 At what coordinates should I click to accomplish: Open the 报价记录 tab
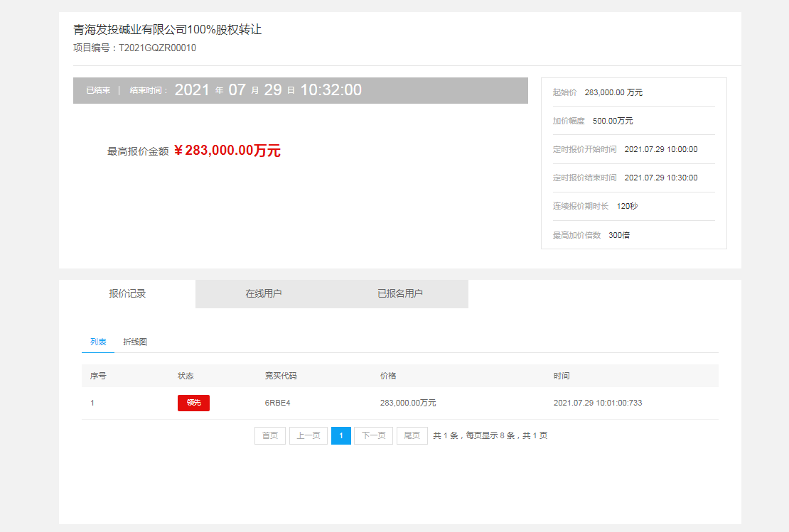click(x=127, y=293)
